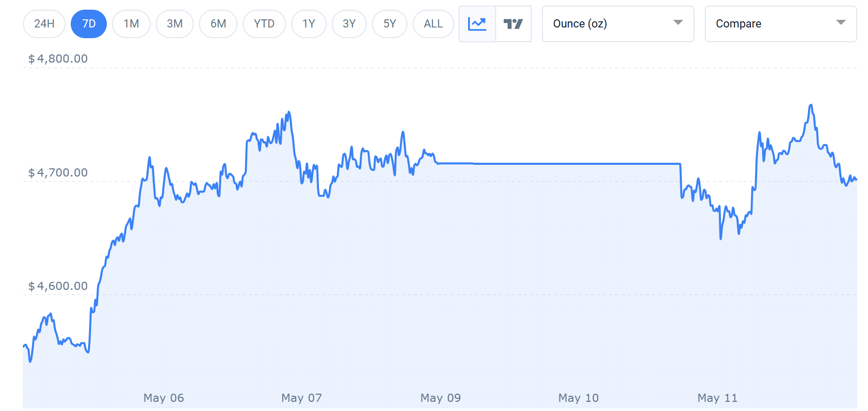Open the Ounce (oz) unit dropdown
The image size is (868, 411).
click(x=618, y=24)
